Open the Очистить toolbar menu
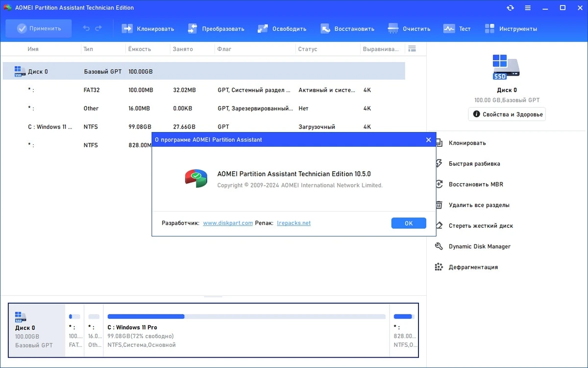Viewport: 588px width, 368px height. click(409, 28)
